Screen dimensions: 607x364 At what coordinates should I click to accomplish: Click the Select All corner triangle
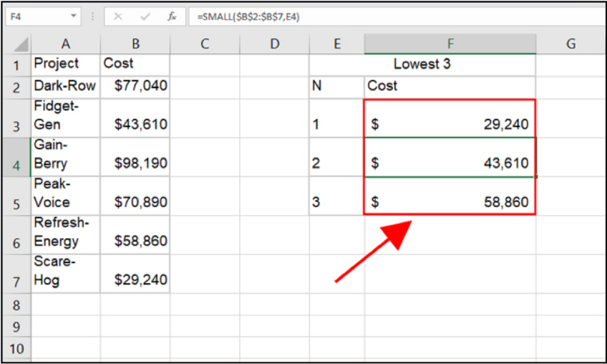(x=17, y=45)
